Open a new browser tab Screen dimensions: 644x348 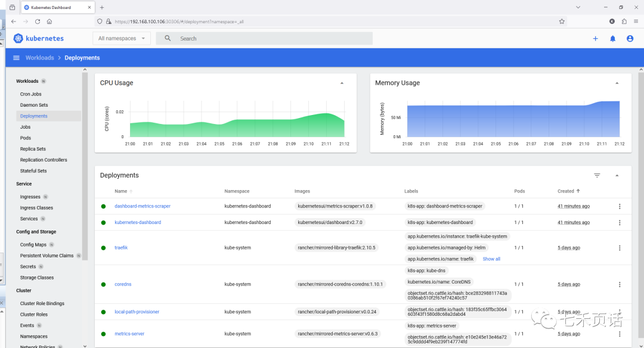pos(102,7)
